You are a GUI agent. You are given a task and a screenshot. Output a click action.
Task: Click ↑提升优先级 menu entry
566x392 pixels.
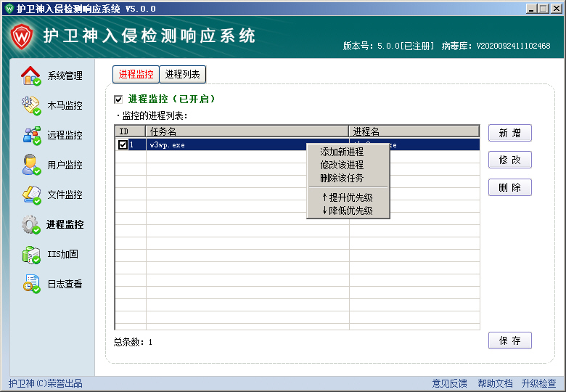click(x=347, y=197)
